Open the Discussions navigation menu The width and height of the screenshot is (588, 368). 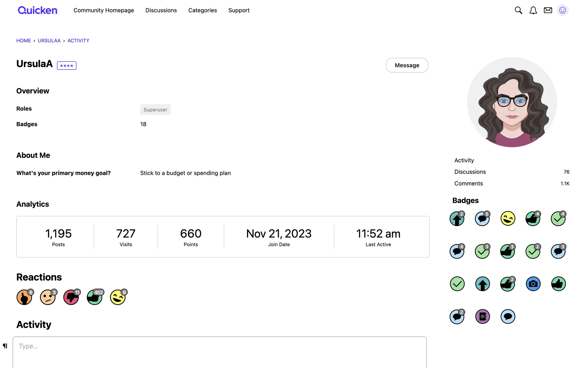click(161, 10)
